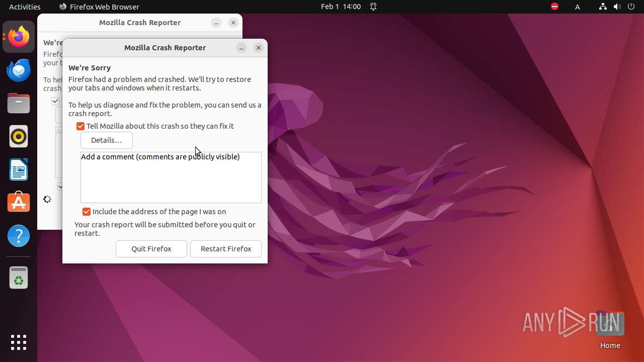The image size is (644, 362).
Task: Open the power menu icon
Action: point(631,7)
